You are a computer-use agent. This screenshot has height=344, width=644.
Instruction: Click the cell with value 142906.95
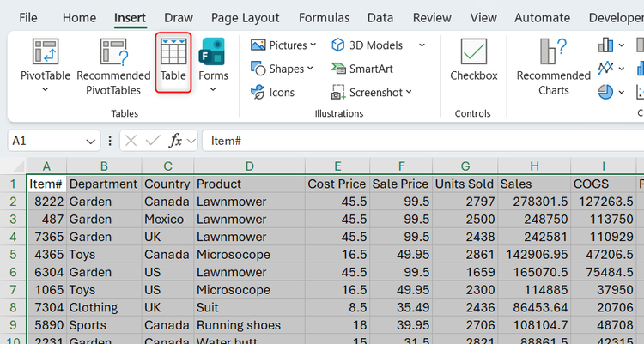[x=534, y=255]
